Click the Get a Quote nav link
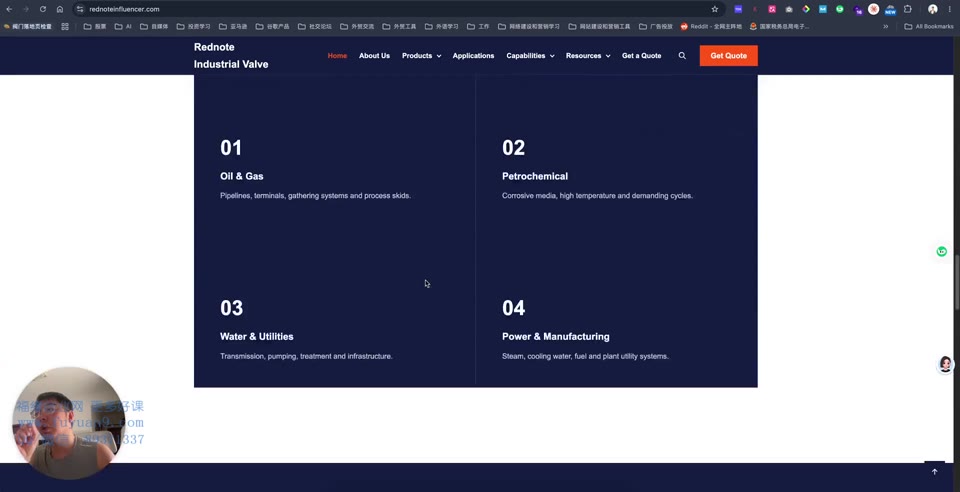 coord(642,56)
